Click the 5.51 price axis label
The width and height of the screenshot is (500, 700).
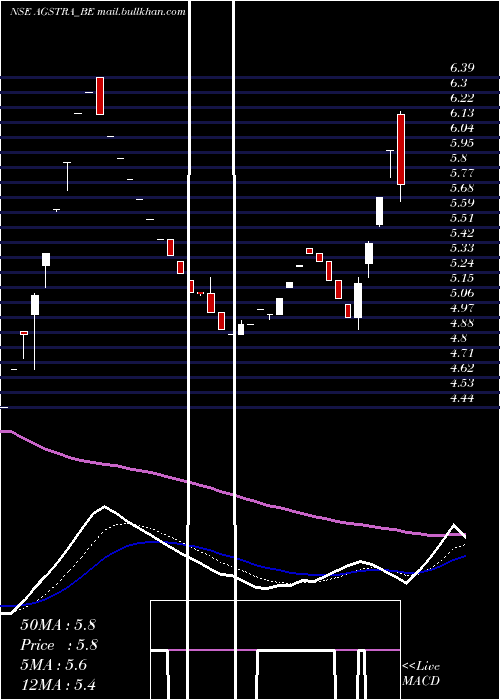(x=462, y=218)
